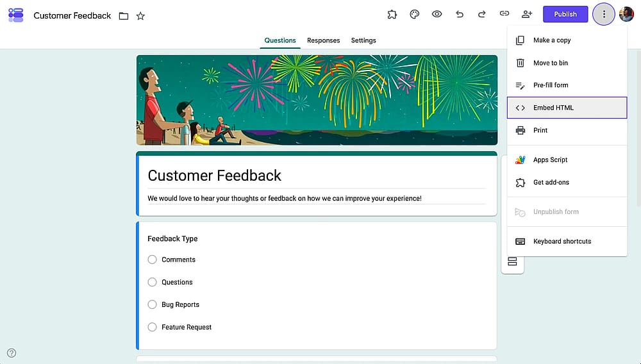Choose the Feature Request radio option

pyautogui.click(x=152, y=327)
